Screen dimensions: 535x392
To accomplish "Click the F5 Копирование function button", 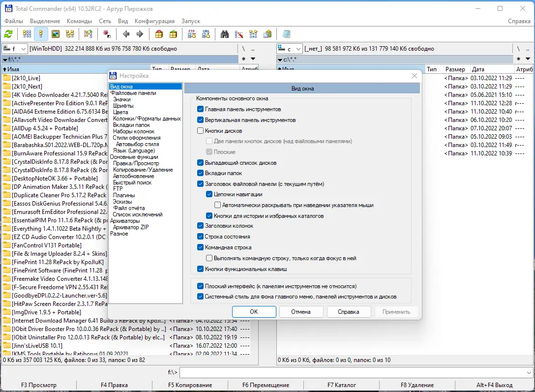I will pyautogui.click(x=190, y=385).
